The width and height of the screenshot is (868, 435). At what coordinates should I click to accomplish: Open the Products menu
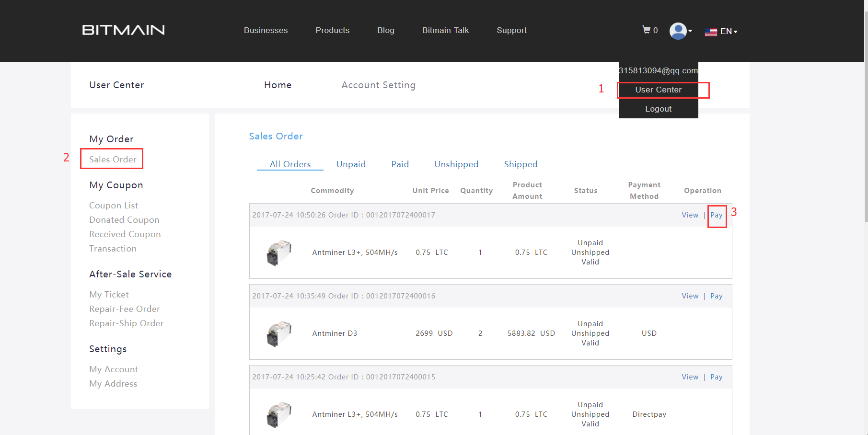point(332,30)
